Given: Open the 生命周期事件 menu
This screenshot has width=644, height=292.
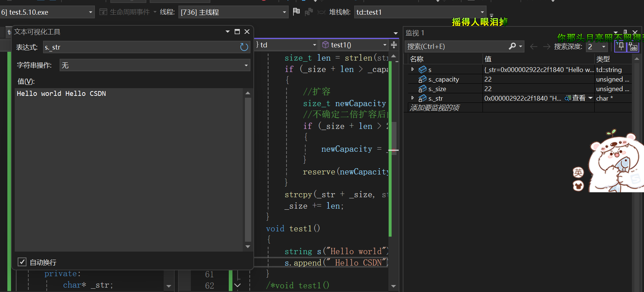Looking at the screenshot, I should 128,12.
